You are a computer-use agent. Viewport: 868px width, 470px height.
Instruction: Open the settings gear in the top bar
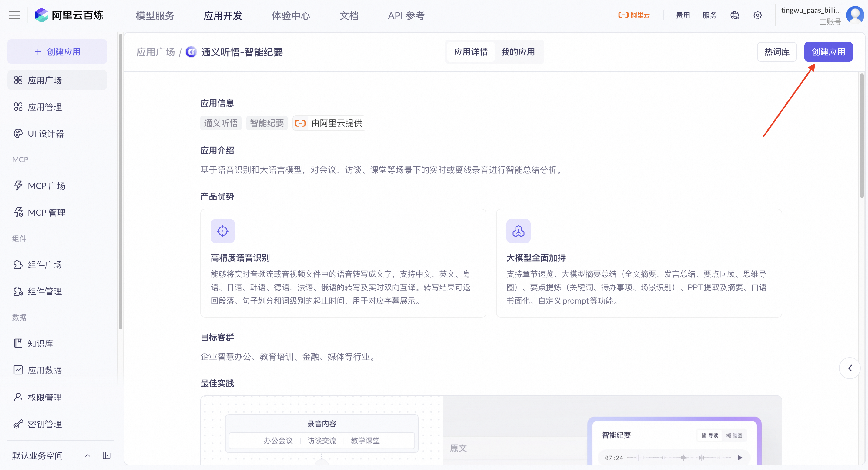(x=757, y=15)
